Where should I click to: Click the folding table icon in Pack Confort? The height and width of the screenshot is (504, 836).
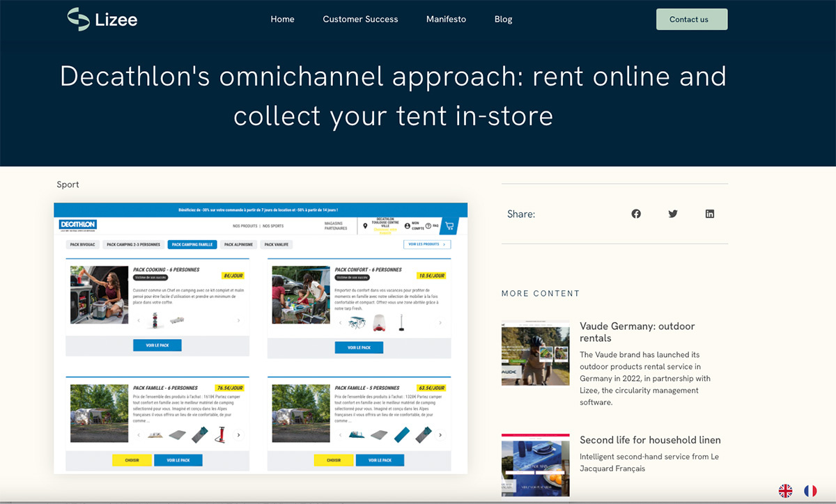pyautogui.click(x=357, y=322)
